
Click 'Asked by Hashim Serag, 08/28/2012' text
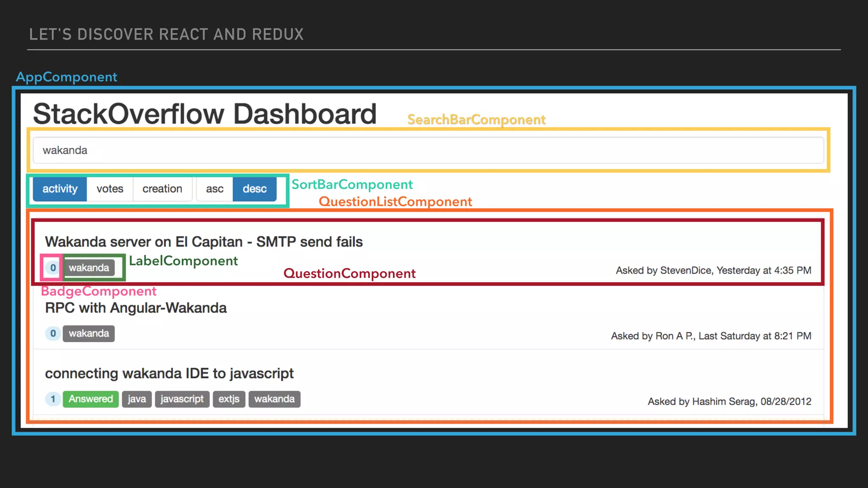[x=729, y=402]
